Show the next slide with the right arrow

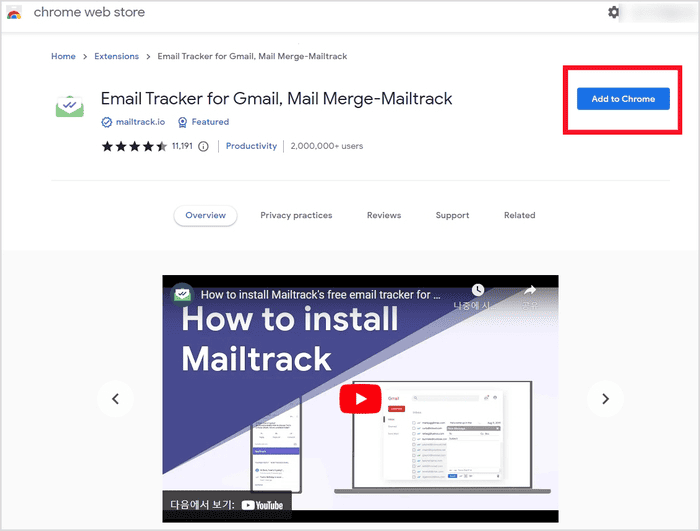pyautogui.click(x=605, y=398)
